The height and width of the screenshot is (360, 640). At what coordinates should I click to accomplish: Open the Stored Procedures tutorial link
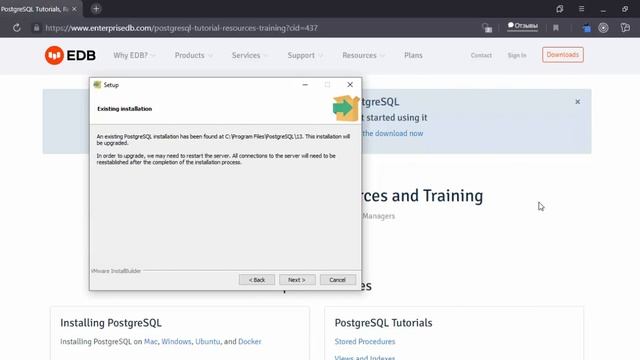(365, 341)
